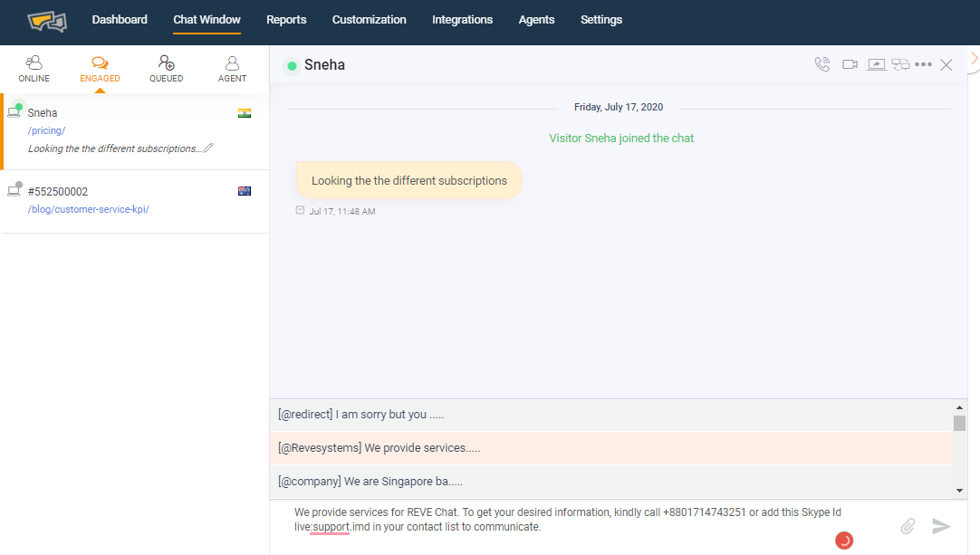Switch to the Online visitors tab
The height and width of the screenshot is (555, 980).
pyautogui.click(x=34, y=70)
